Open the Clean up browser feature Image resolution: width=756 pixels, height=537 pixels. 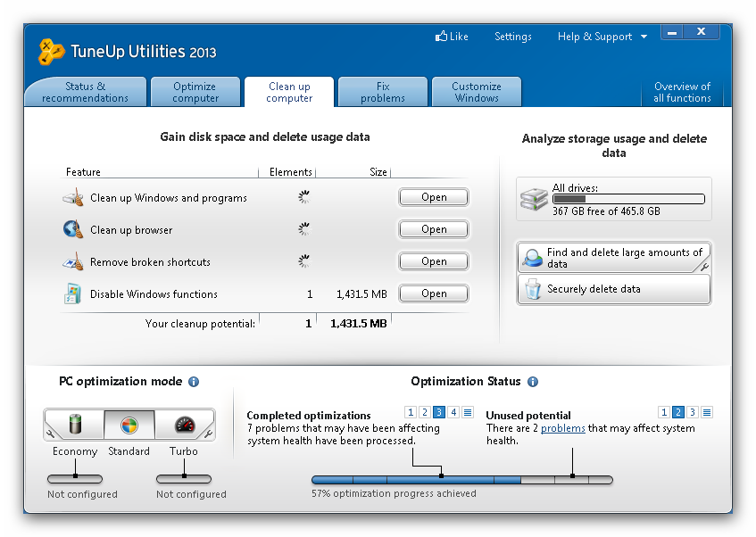[x=434, y=229]
